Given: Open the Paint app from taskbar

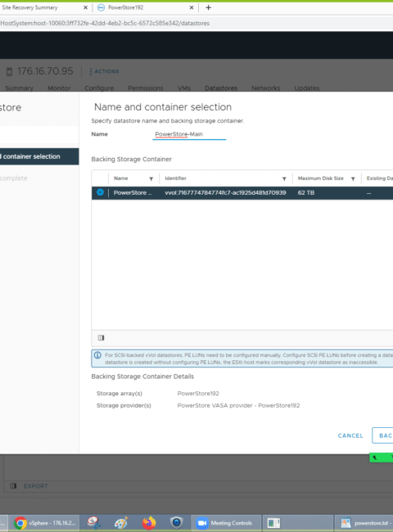Looking at the screenshot, I should click(121, 523).
